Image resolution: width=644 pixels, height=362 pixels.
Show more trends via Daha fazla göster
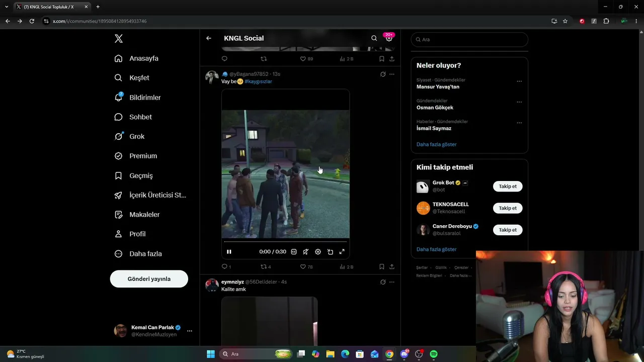click(436, 144)
